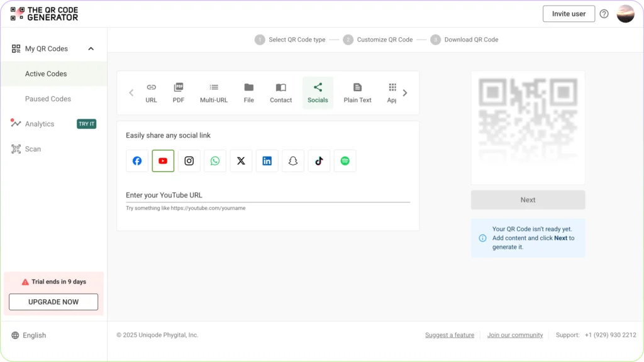Click the Snapchat social icon

click(293, 161)
